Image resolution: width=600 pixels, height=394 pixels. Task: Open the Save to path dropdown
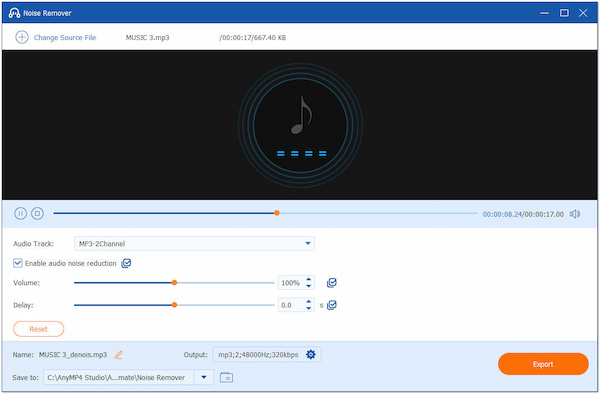[204, 378]
